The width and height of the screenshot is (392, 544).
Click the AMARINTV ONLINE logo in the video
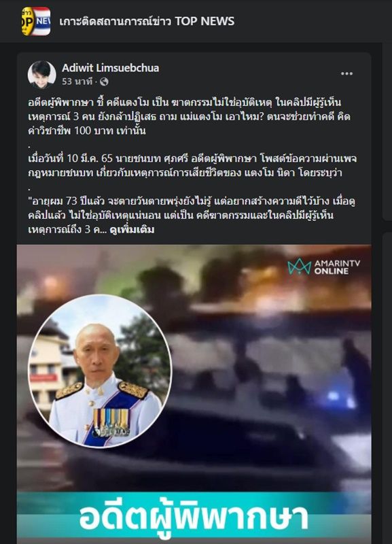coord(323,267)
